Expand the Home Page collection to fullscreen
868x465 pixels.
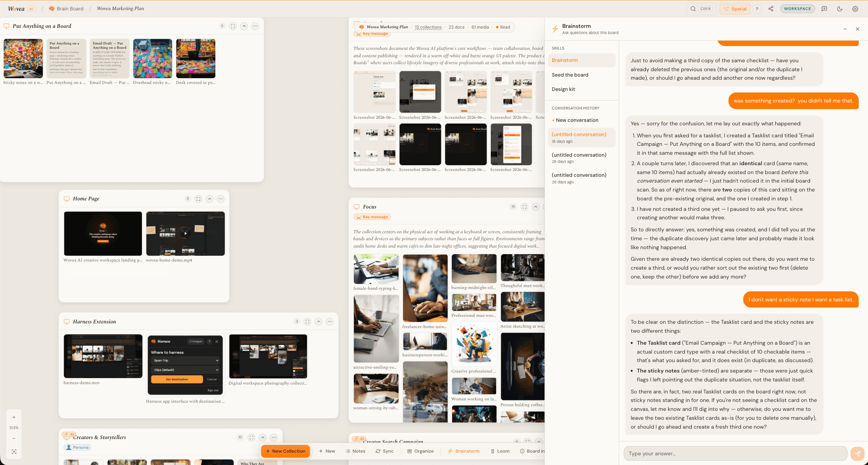[198, 199]
